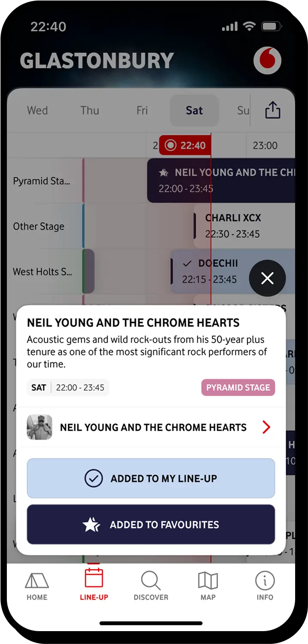Open the Discover search icon
This screenshot has width=308, height=644.
[151, 581]
